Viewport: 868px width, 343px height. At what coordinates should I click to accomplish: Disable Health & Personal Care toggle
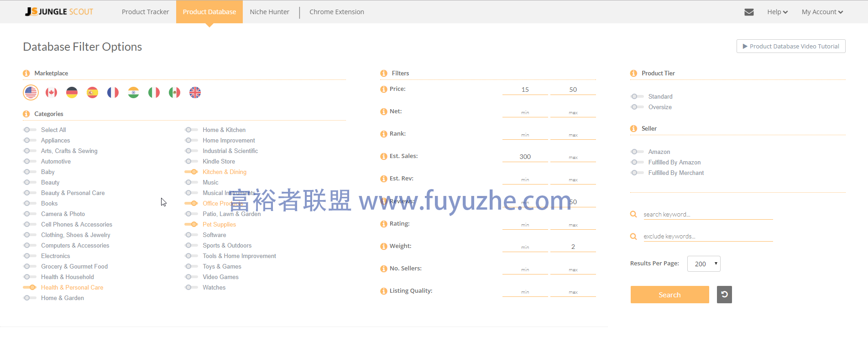click(30, 287)
